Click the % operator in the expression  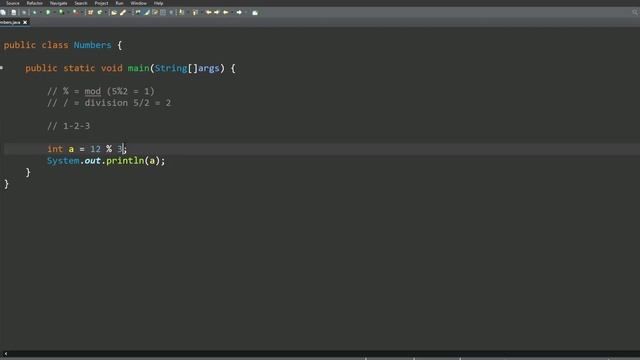pos(109,149)
